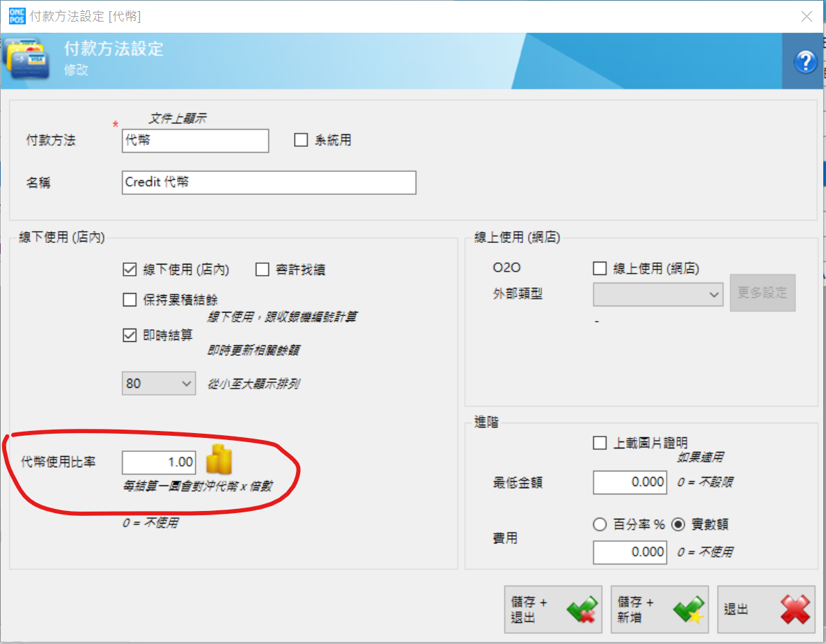The height and width of the screenshot is (644, 826).
Task: Enable the 容許找續 checkbox
Action: tap(262, 269)
